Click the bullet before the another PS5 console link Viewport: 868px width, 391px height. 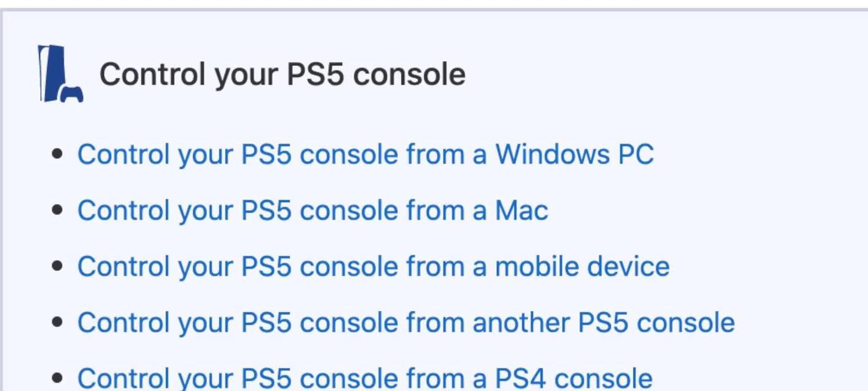58,323
